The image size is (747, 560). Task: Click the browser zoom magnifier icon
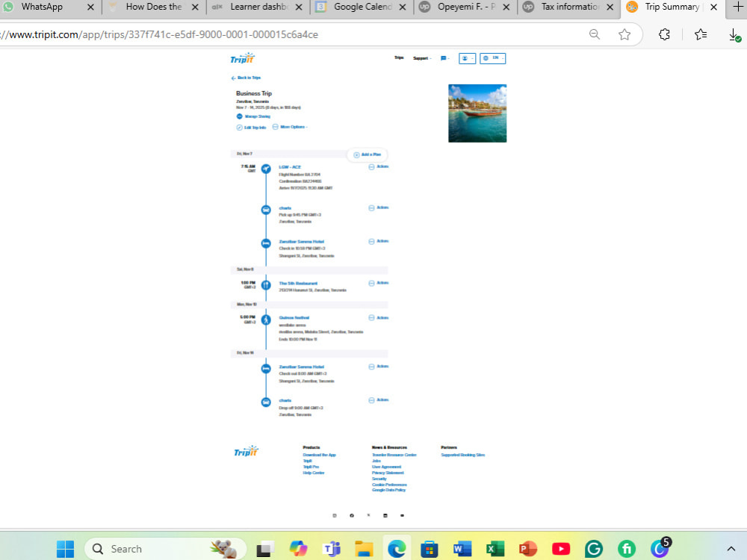[x=594, y=34]
